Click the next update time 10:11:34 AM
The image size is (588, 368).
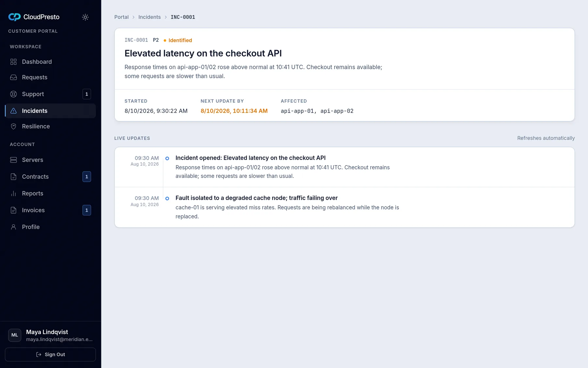point(234,111)
